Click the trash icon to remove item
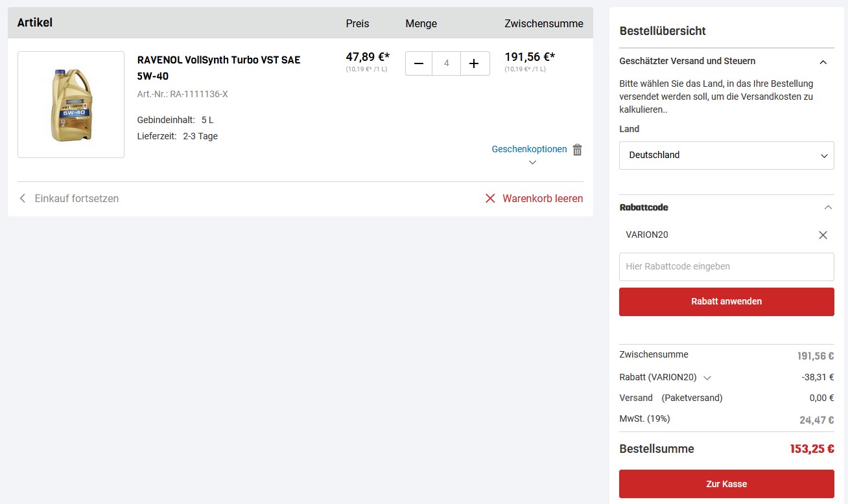This screenshot has width=848, height=504. pos(578,150)
